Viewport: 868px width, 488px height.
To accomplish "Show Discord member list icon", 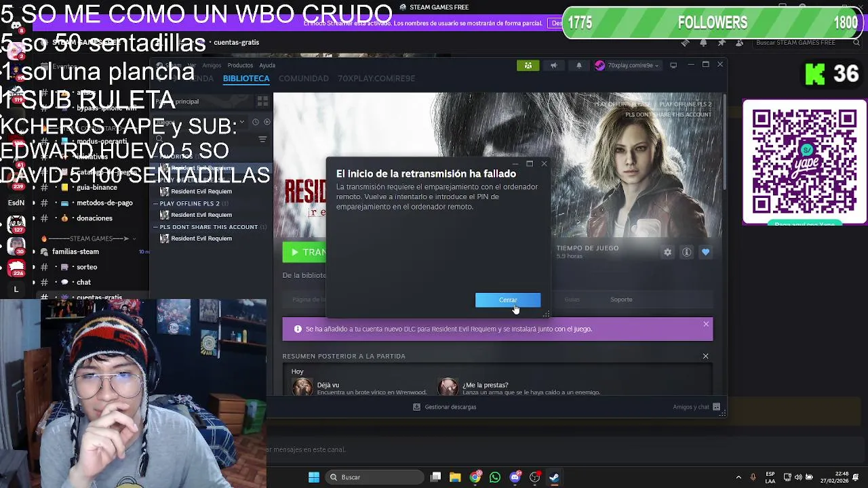I will click(x=739, y=42).
